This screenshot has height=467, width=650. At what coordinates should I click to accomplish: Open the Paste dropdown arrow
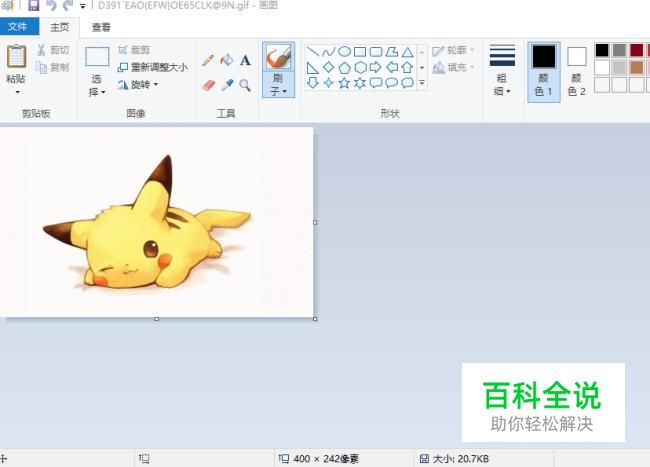tap(17, 92)
